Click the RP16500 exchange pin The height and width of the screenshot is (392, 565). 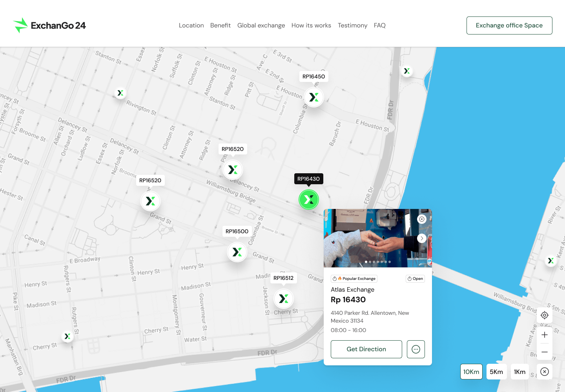coord(237,252)
